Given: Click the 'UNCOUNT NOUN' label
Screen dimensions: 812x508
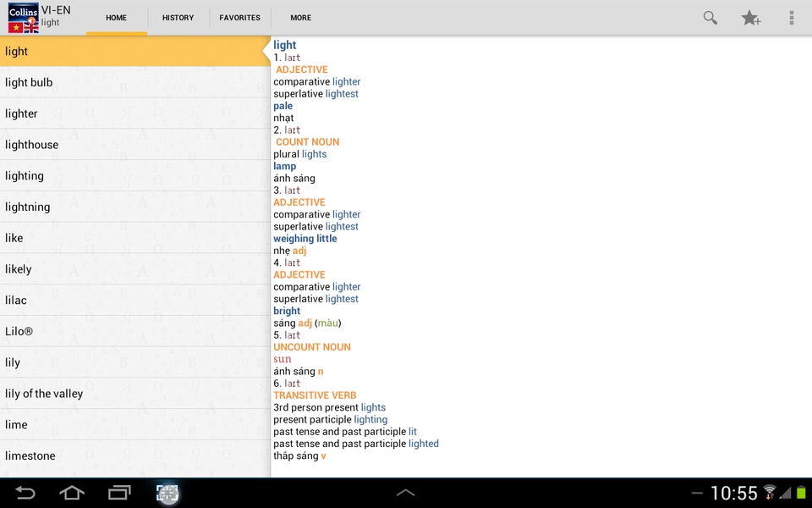Looking at the screenshot, I should click(x=312, y=347).
